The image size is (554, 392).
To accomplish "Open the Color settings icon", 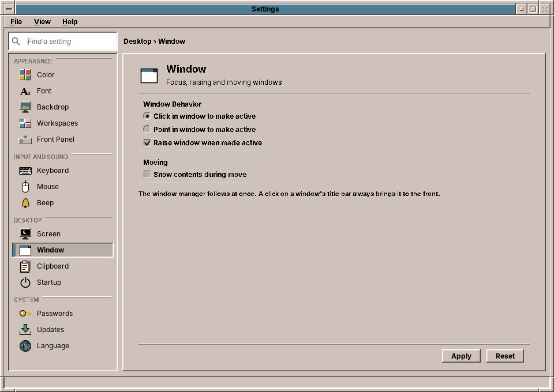I will coord(25,75).
